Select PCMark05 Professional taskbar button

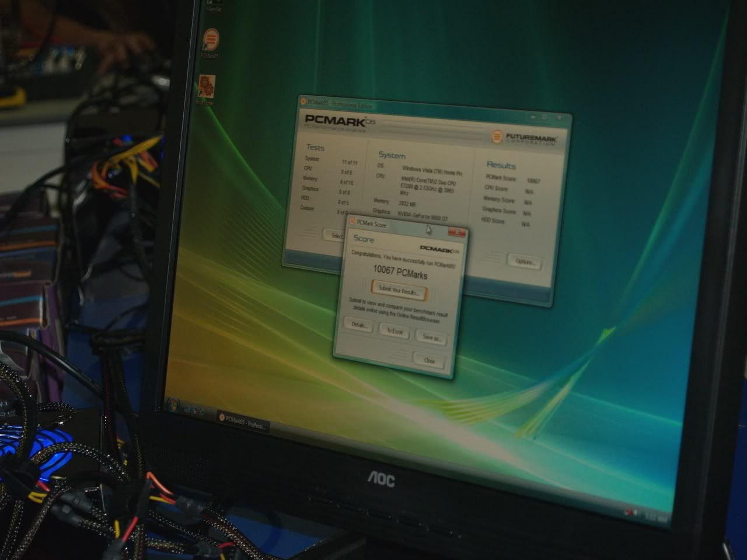243,421
